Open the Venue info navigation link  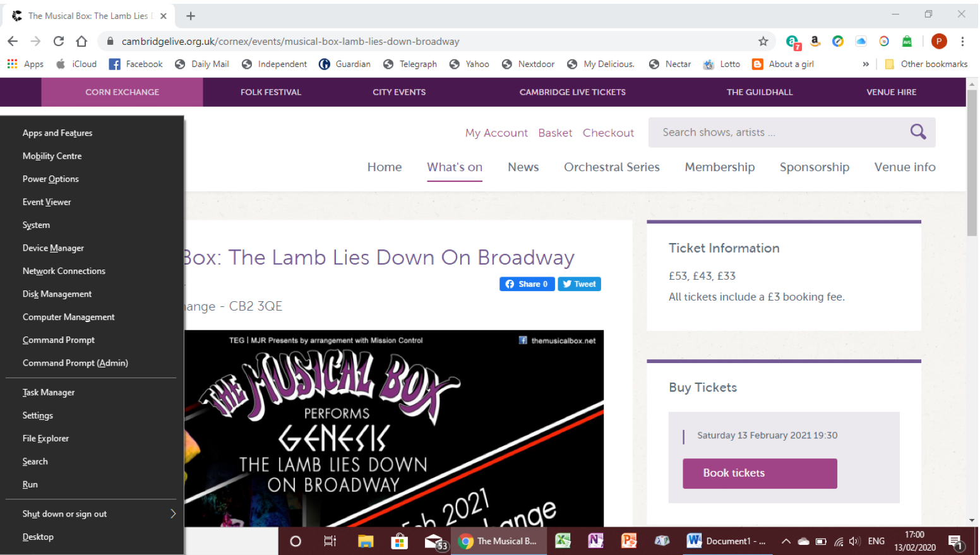click(905, 167)
